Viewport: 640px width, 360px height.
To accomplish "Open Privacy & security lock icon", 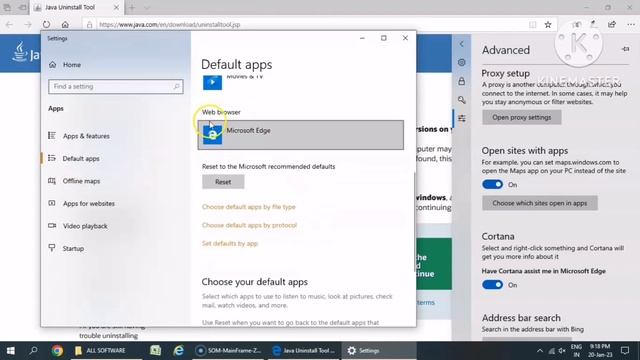I will pos(462,81).
